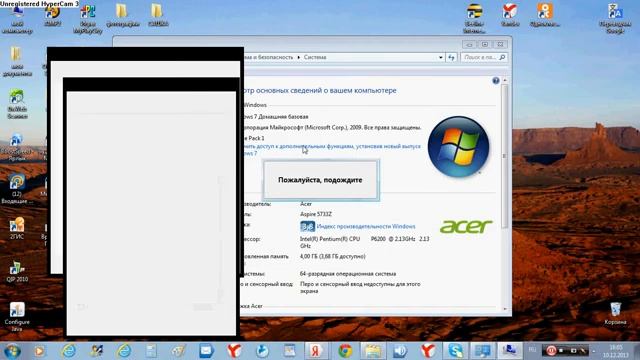
Task: Open the Google Translate desktop shortcut
Action: (x=615, y=18)
